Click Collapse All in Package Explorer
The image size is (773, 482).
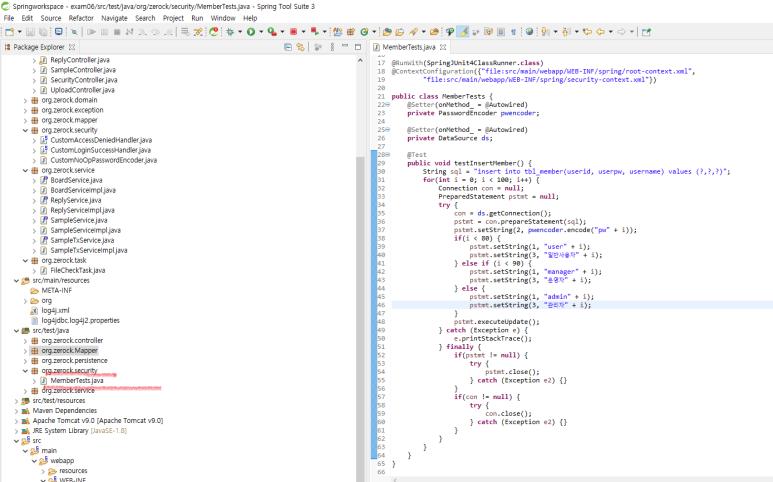pyautogui.click(x=288, y=47)
